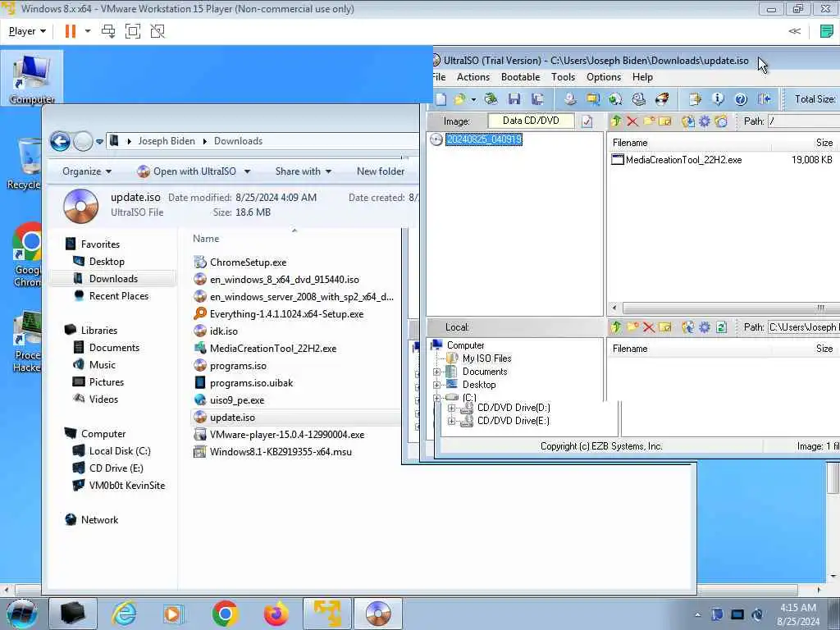Expand the Documents node in Local tree
Image resolution: width=840 pixels, height=630 pixels.
tap(436, 372)
